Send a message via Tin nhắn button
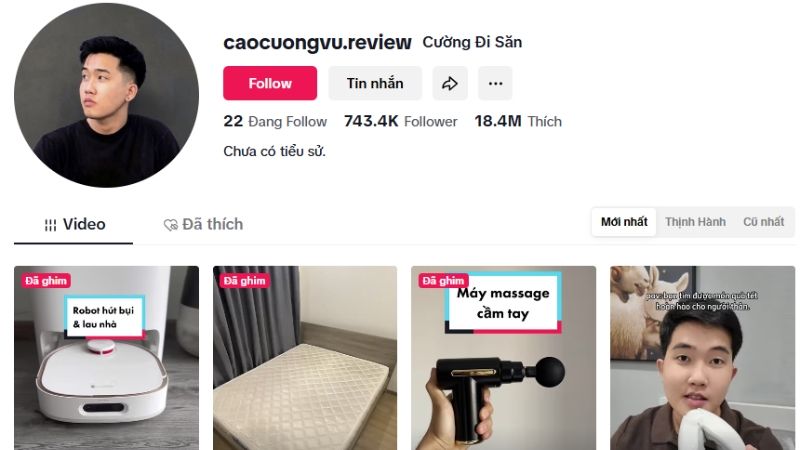The image size is (800, 450). coord(375,83)
